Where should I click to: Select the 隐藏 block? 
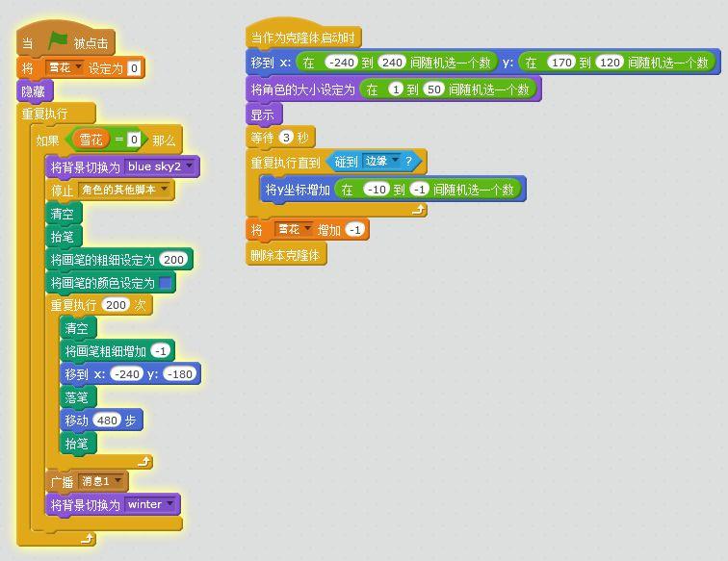pyautogui.click(x=35, y=91)
